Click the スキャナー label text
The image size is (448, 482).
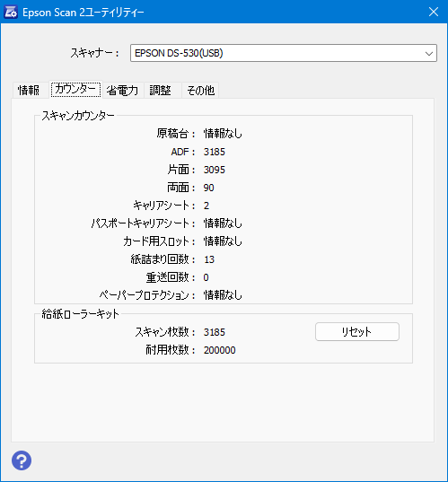click(x=94, y=53)
